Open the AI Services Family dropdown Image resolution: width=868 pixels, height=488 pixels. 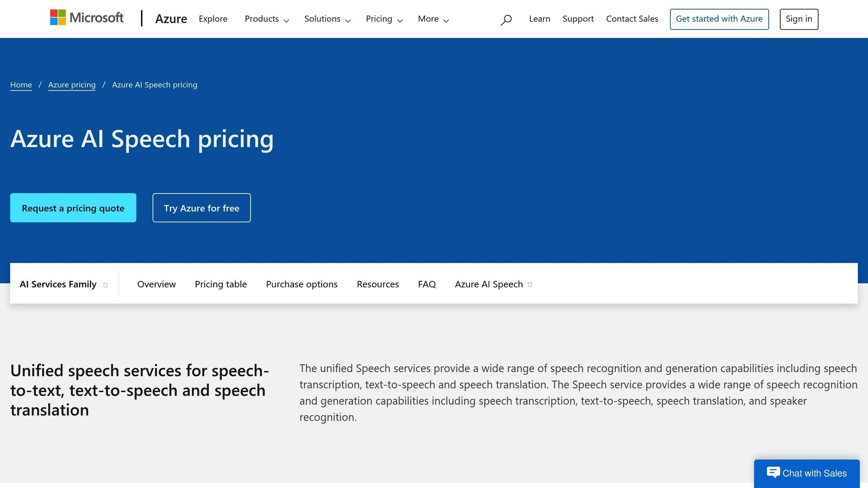64,284
